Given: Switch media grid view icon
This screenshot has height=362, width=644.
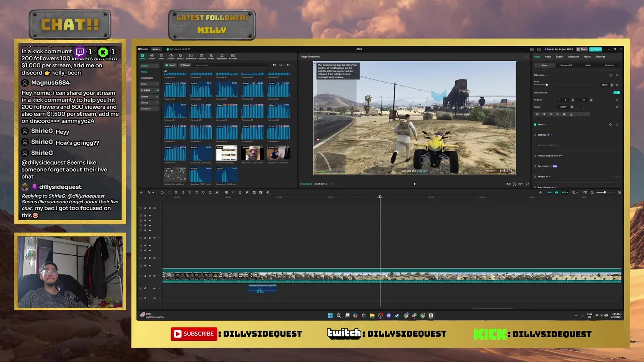Looking at the screenshot, I should 274,65.
